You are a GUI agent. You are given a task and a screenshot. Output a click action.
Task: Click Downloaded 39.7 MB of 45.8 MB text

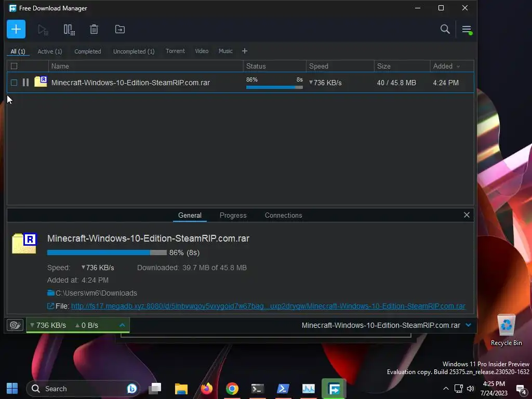[x=192, y=268]
